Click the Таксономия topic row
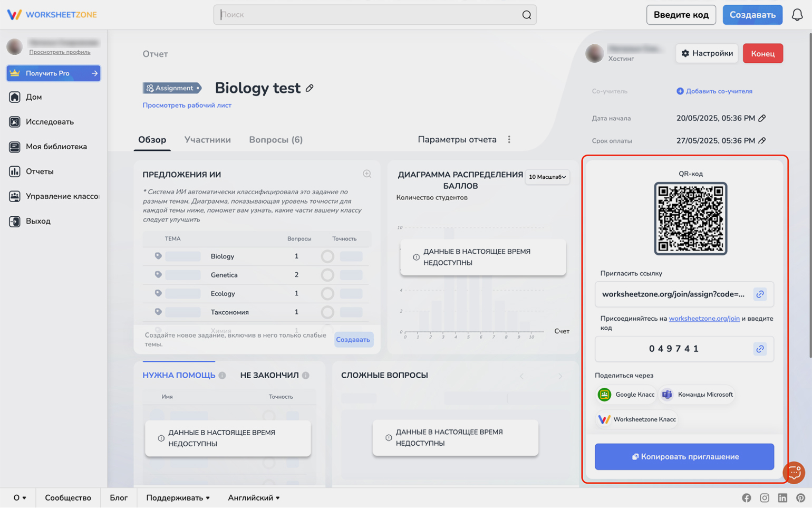The width and height of the screenshot is (812, 508). click(x=257, y=312)
